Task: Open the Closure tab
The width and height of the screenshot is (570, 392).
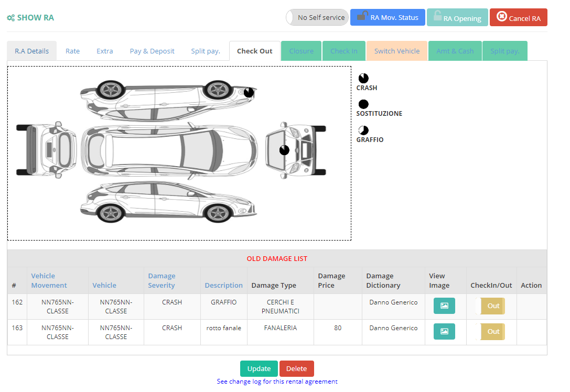Action: (x=302, y=51)
